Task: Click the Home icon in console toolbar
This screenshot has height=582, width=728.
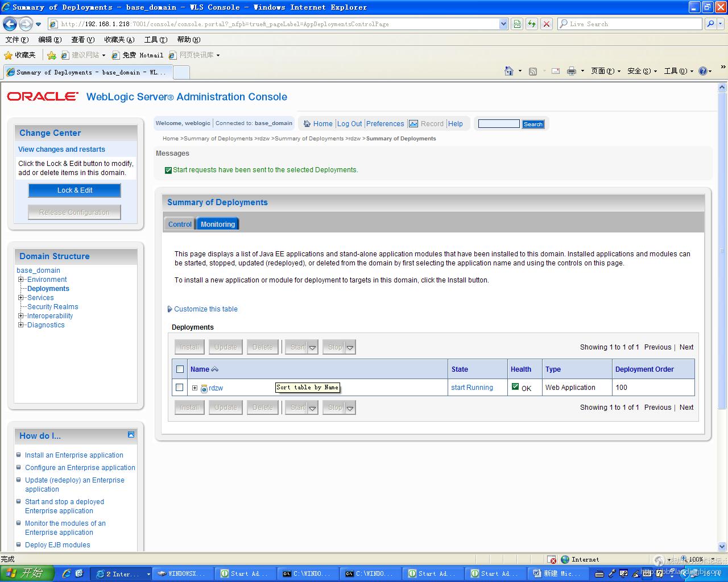Action: coord(307,124)
